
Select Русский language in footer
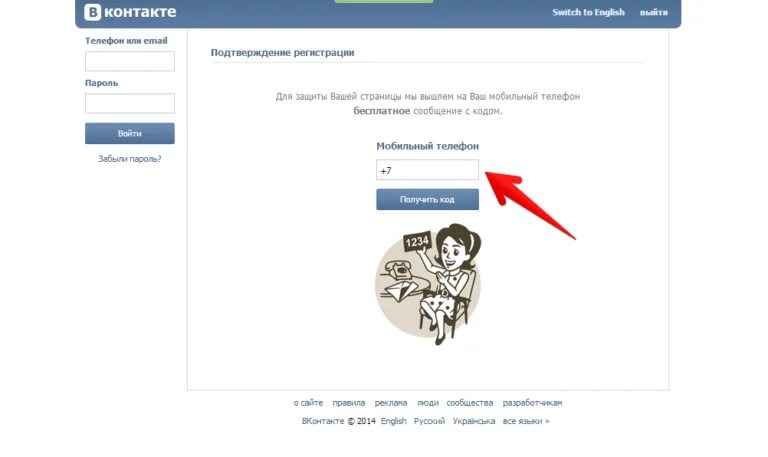(429, 421)
